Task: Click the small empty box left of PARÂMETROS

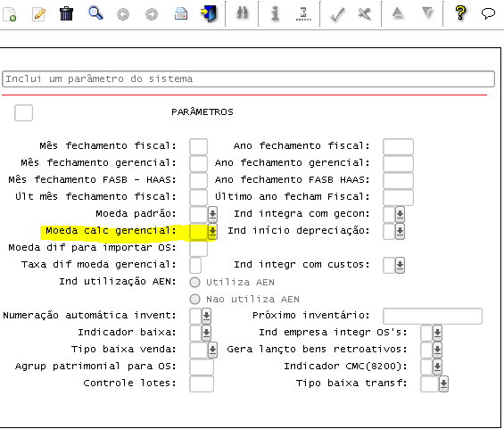Action: pyautogui.click(x=23, y=112)
